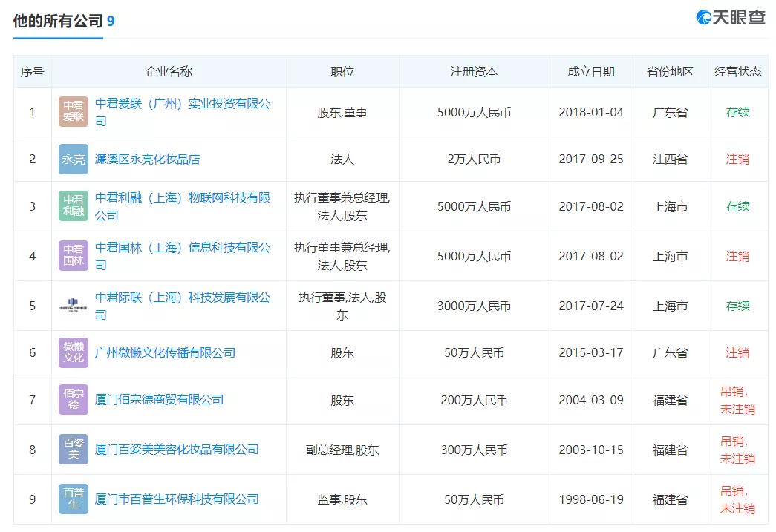This screenshot has height=532, width=776.
Task: Open 濂溪区永亮化妆品店 company link
Action: tap(147, 159)
